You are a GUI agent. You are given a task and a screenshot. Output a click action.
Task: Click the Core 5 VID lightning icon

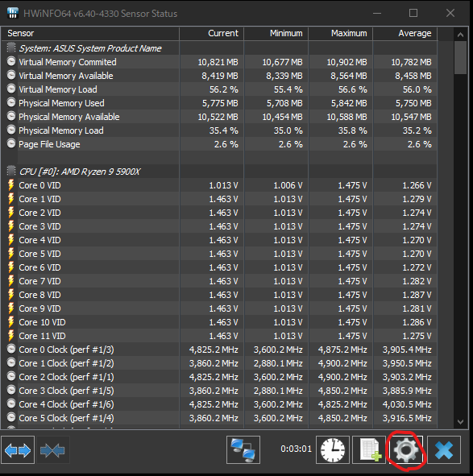(11, 254)
